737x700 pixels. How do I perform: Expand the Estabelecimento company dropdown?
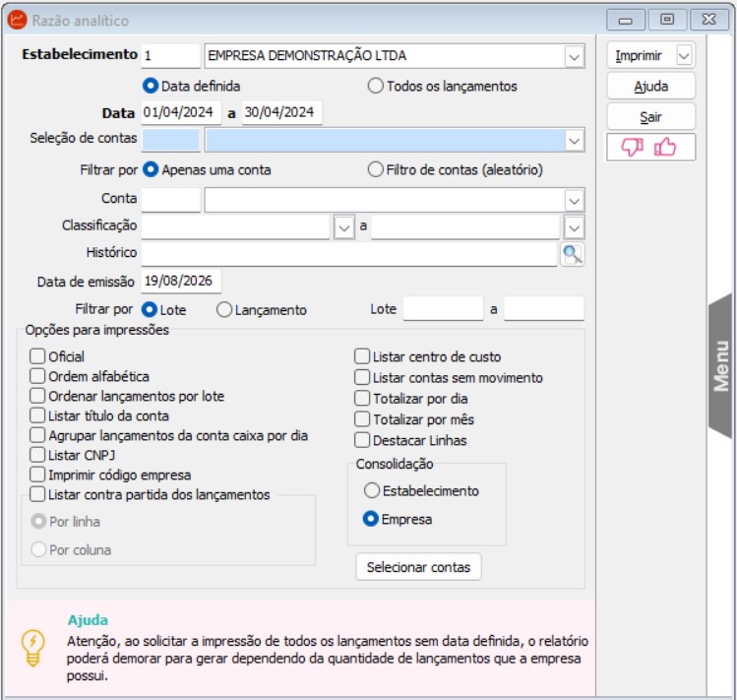point(574,57)
